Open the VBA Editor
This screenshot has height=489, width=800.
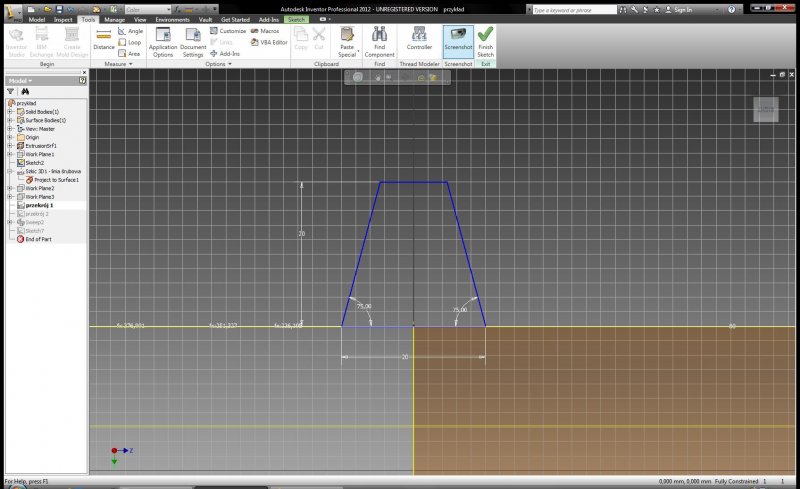pos(268,42)
